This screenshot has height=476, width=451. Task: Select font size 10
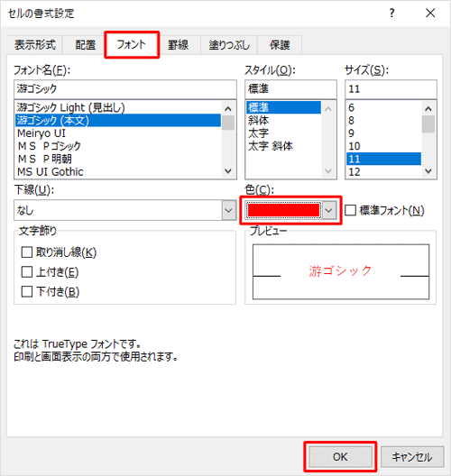[x=383, y=146]
